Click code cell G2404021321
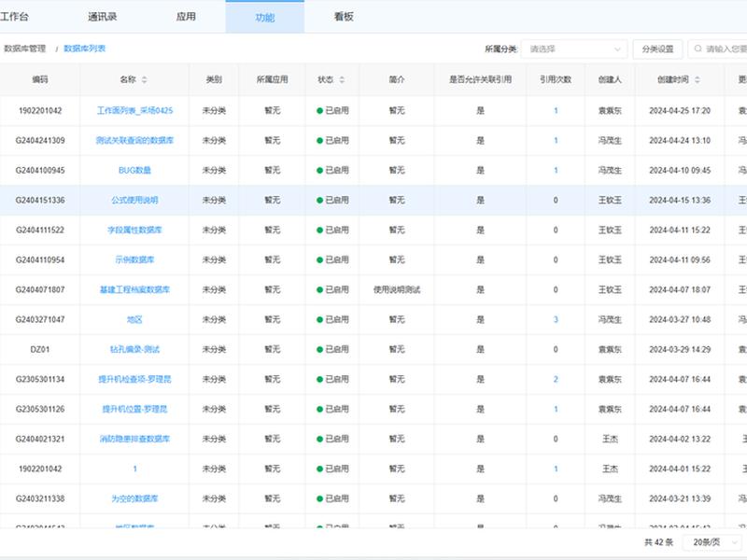The image size is (747, 560). pos(40,439)
